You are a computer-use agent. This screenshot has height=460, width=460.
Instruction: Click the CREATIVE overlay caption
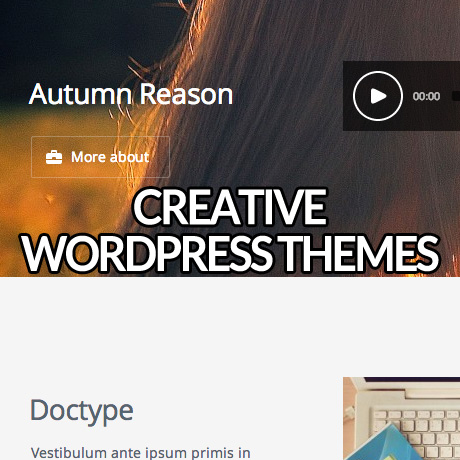(x=230, y=207)
